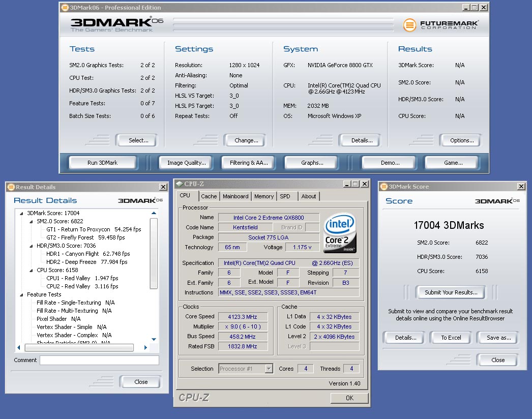Click the Result Details window title icon
Screen dimensions: 532x419
pos(11,187)
